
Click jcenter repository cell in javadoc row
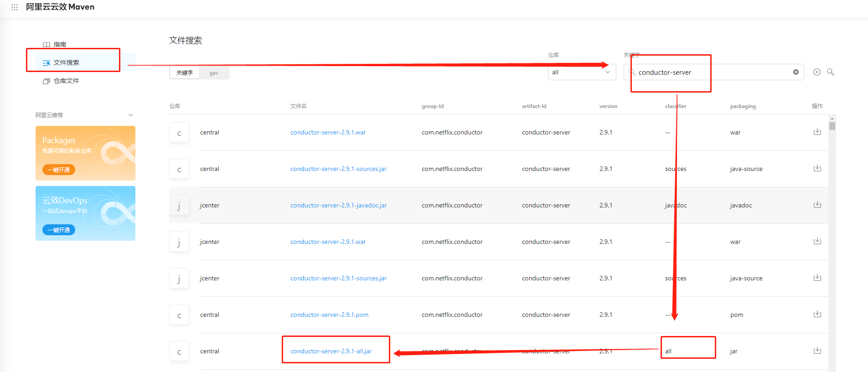coord(210,205)
